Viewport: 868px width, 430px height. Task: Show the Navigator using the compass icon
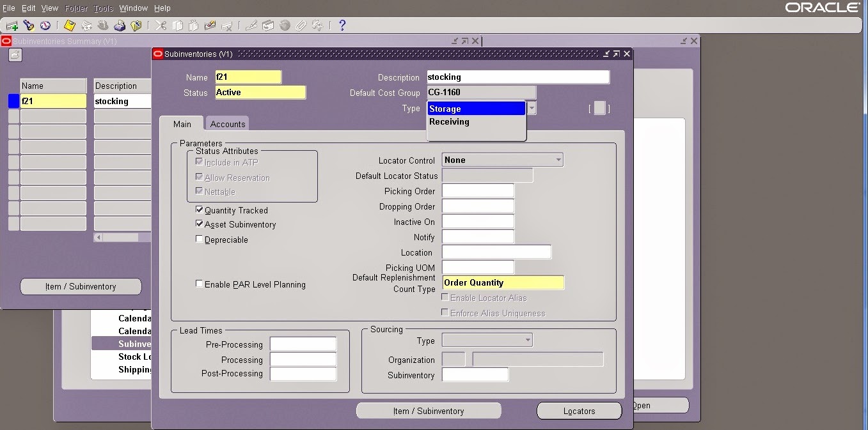coord(44,25)
